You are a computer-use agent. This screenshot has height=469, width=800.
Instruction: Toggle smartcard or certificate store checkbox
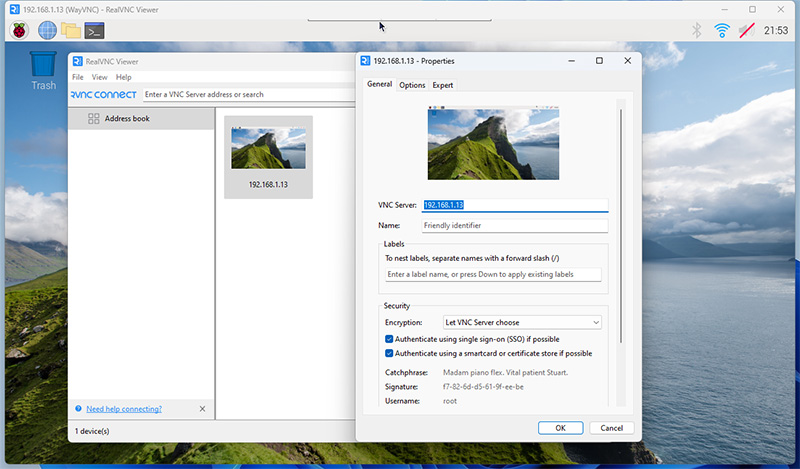tap(389, 353)
